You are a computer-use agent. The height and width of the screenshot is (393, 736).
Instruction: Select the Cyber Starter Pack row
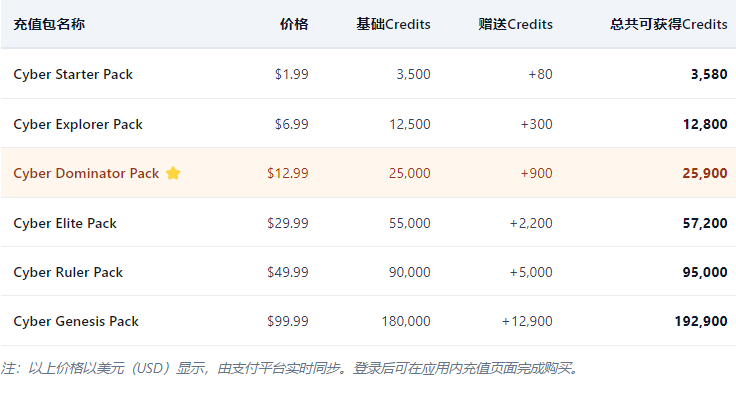pyautogui.click(x=368, y=74)
